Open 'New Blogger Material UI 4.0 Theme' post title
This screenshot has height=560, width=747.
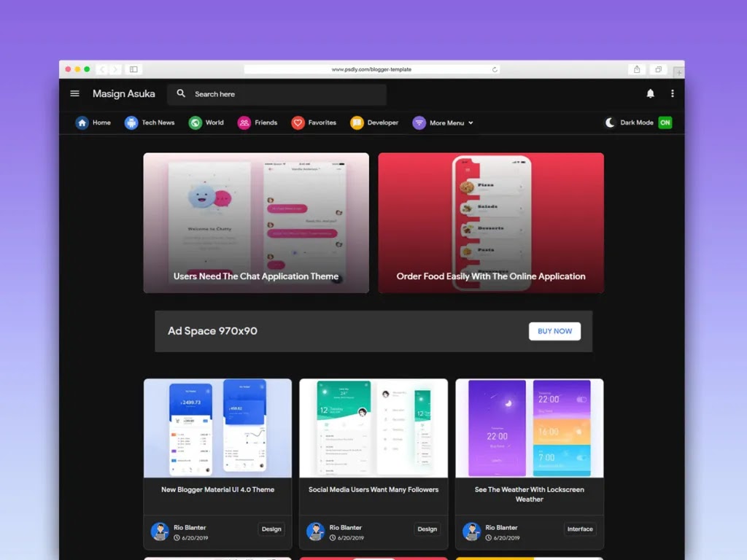click(217, 489)
